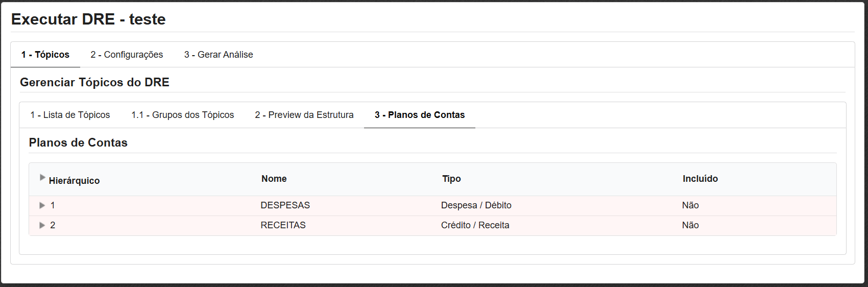Viewport: 868px width, 287px height.
Task: Show 2 - Preview da Estrutura subtab
Action: tap(304, 115)
